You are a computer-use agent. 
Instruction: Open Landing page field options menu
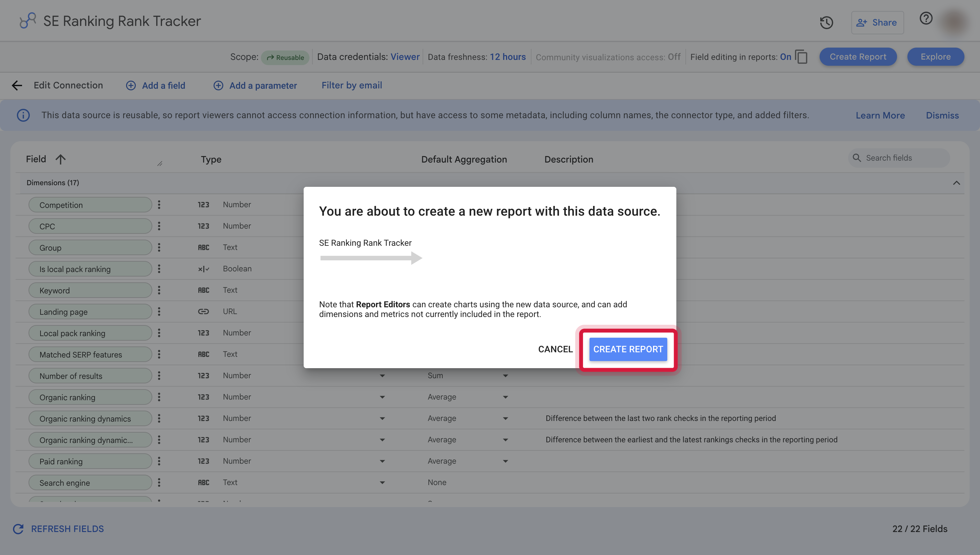[x=159, y=311]
